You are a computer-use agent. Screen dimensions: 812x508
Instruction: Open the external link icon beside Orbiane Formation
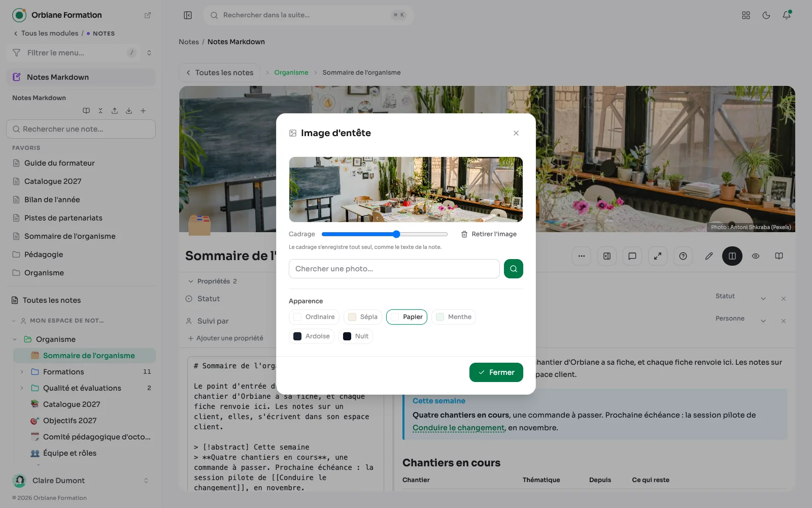148,15
